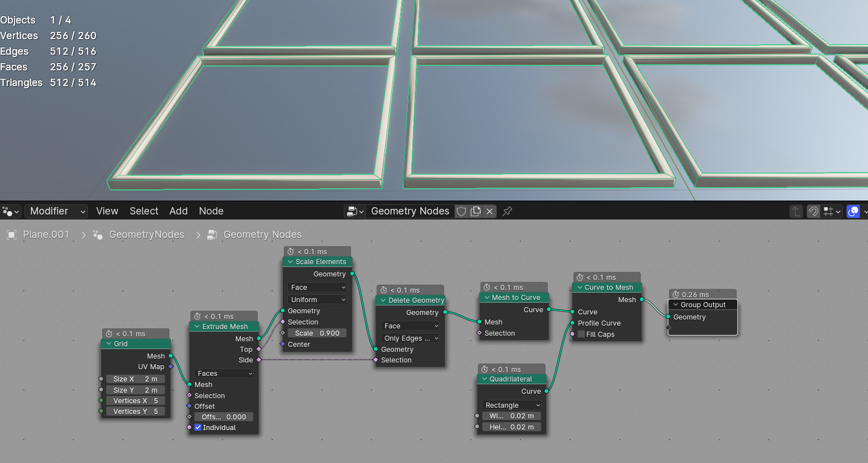
Task: Click the Offset Scale 0.000 field
Action: pos(224,417)
